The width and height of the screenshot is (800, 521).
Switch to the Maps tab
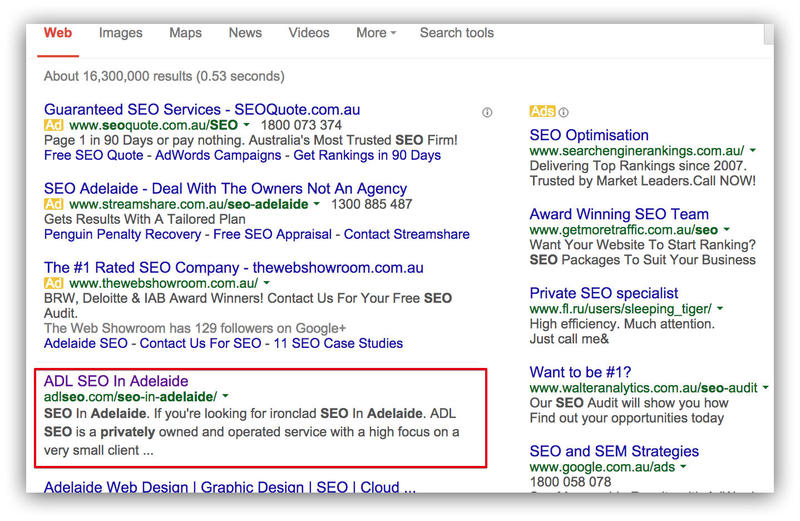tap(186, 33)
